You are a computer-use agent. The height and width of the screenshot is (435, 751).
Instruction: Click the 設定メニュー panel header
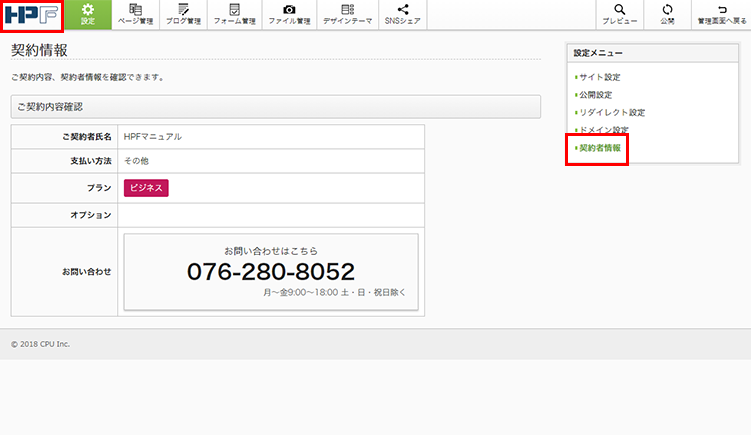point(653,52)
